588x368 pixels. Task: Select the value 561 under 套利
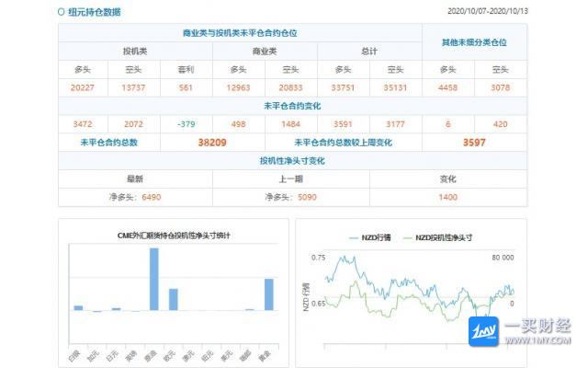[186, 87]
